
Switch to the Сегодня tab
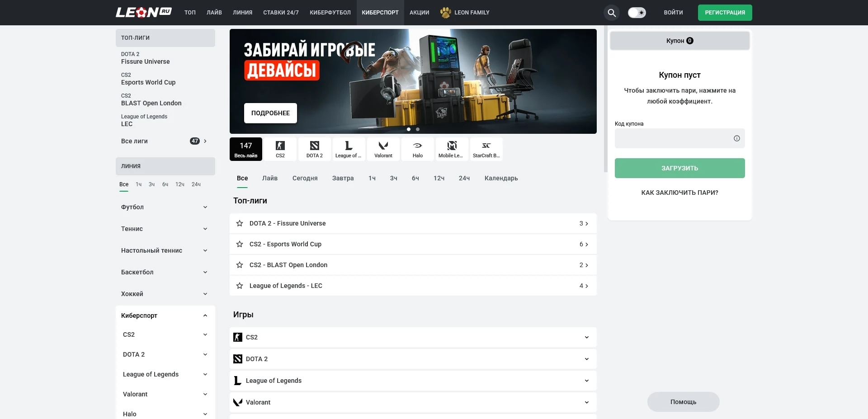point(305,179)
